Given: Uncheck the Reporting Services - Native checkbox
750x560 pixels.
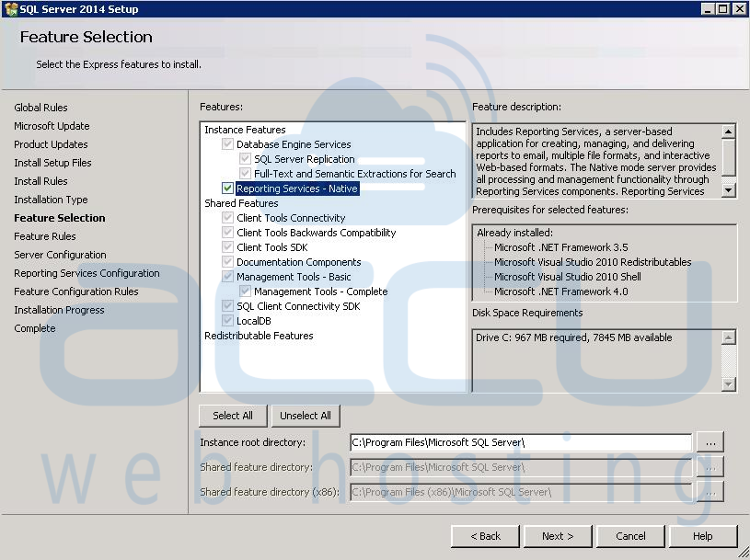Looking at the screenshot, I should pyautogui.click(x=227, y=189).
